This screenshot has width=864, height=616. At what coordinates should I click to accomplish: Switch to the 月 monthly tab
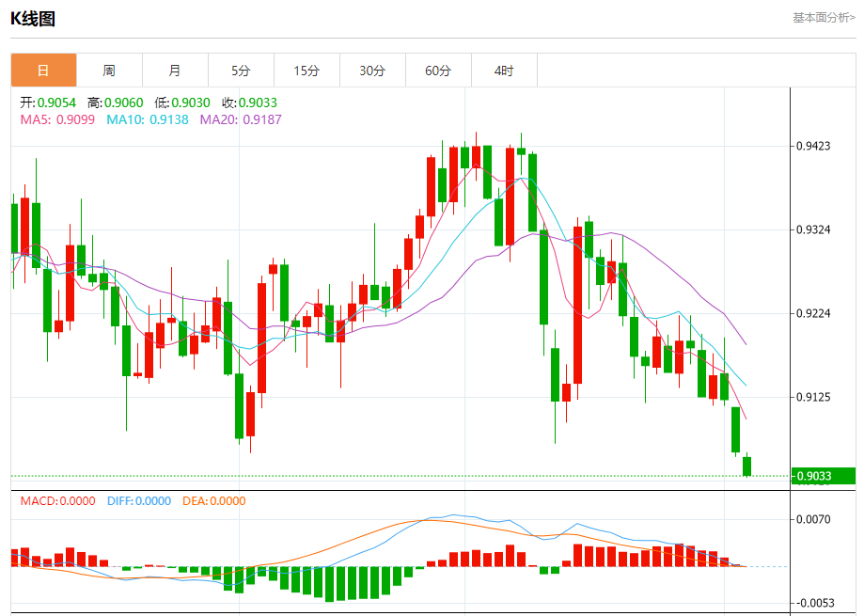pos(175,71)
